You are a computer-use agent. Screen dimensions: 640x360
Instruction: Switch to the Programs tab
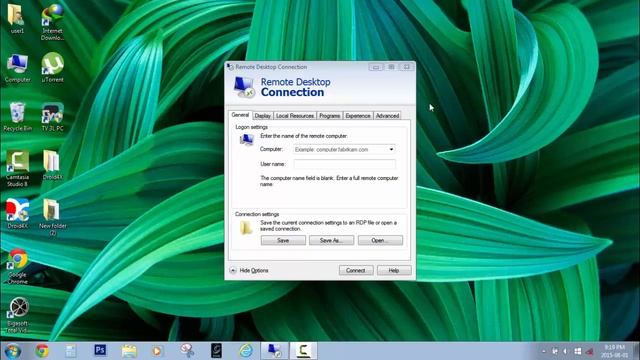click(329, 116)
